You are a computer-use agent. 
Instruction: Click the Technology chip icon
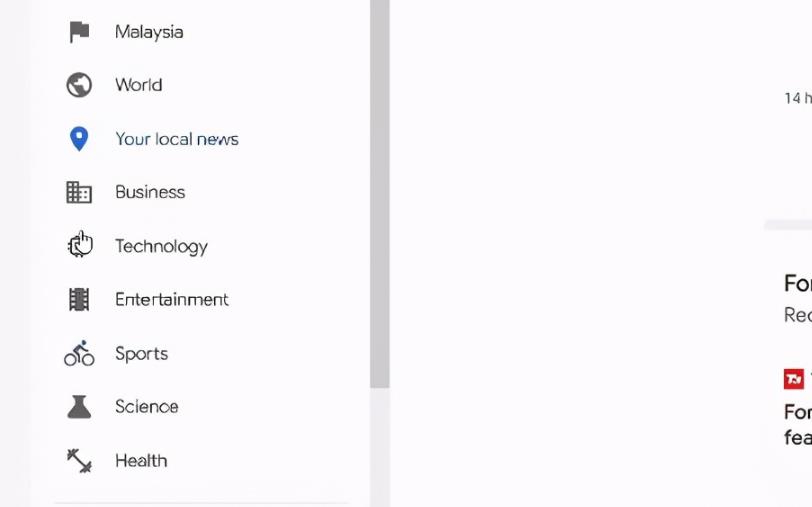pos(79,245)
